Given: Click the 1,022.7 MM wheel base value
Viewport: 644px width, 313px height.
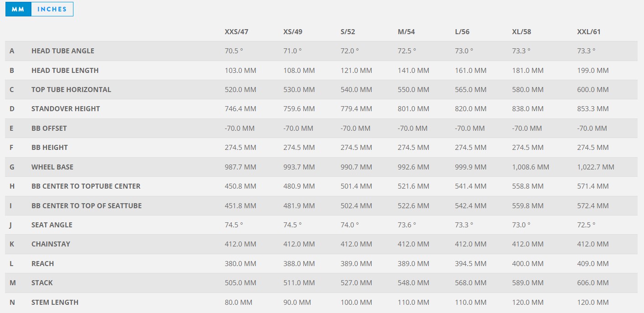Looking at the screenshot, I should 596,167.
